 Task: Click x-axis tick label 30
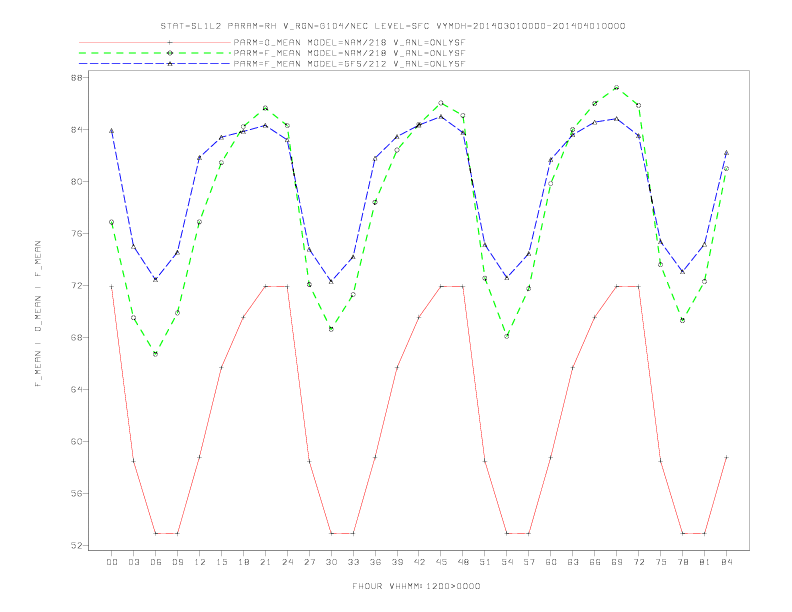pyautogui.click(x=331, y=562)
